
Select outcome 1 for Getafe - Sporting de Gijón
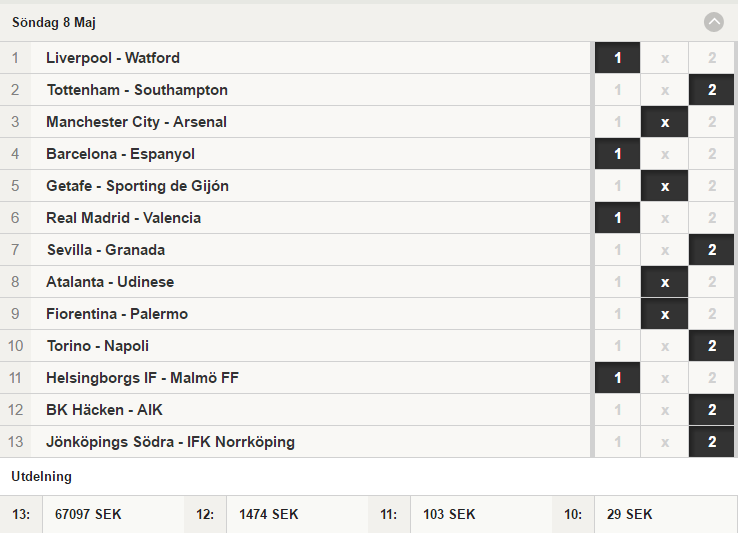(617, 186)
